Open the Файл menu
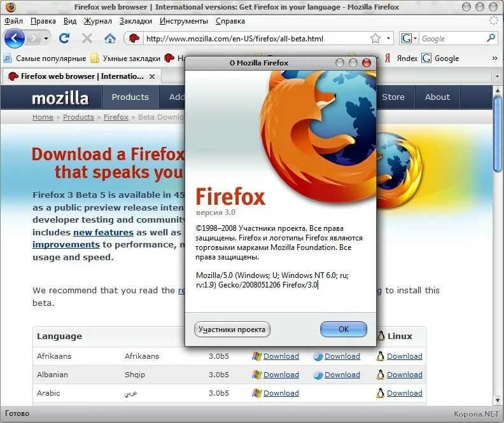This screenshot has height=423, width=504. coord(13,21)
